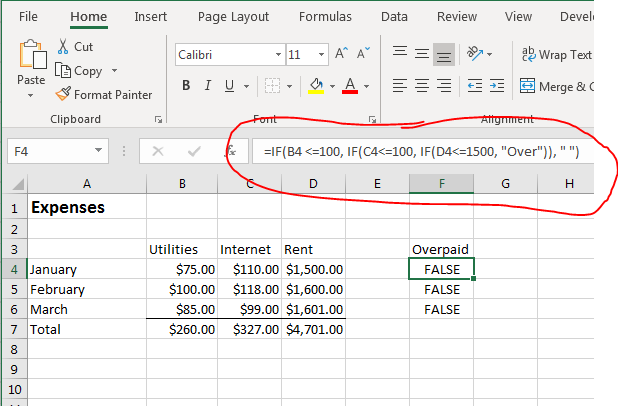
Task: Toggle Bold formatting
Action: [x=186, y=86]
